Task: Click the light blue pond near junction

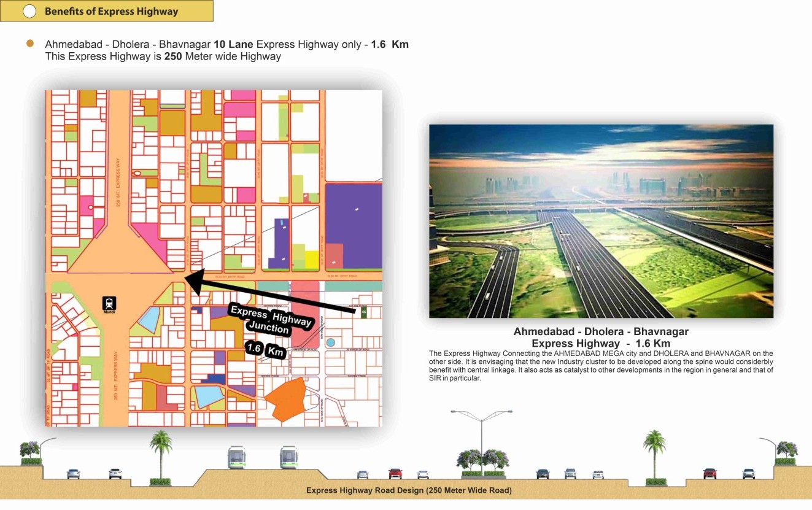Action: point(148,320)
